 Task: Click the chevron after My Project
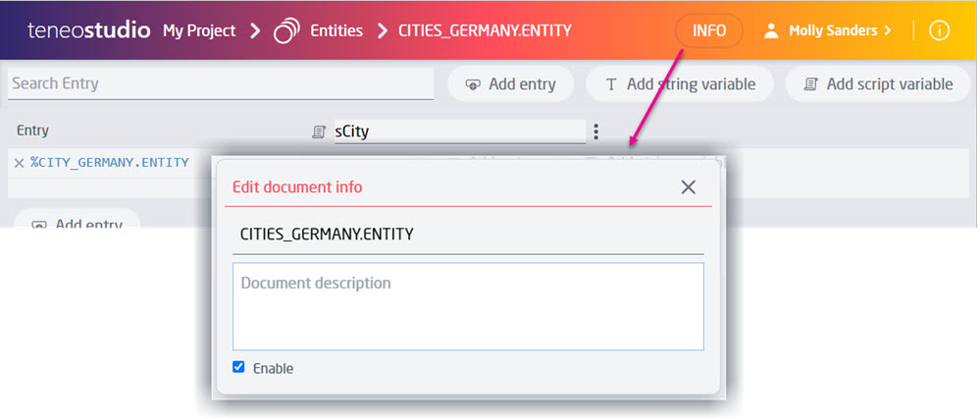(x=255, y=31)
